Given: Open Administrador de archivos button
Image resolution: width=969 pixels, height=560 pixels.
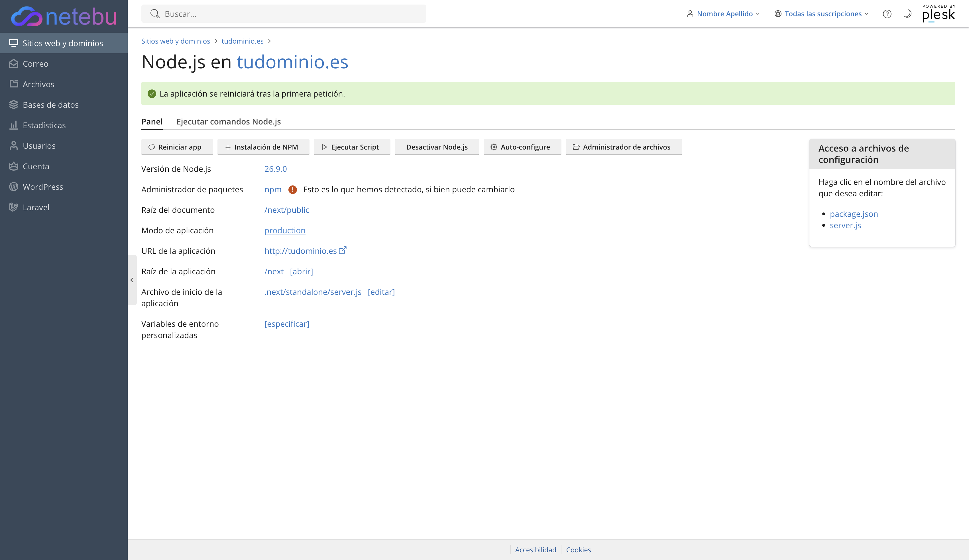Looking at the screenshot, I should click(624, 147).
